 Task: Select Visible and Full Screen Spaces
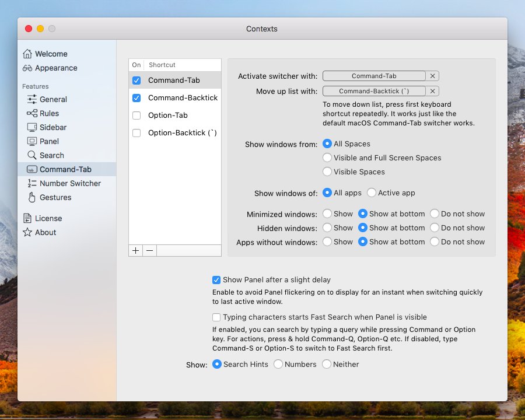(x=327, y=157)
